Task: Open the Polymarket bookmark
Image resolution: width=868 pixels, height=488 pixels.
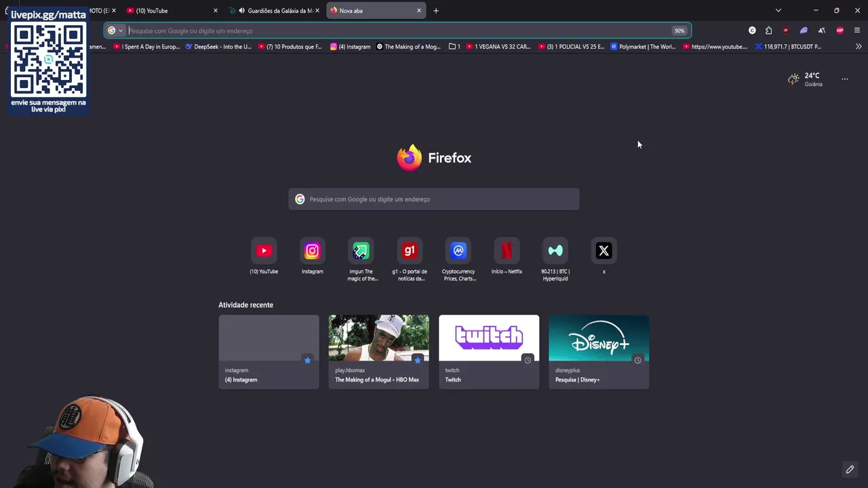Action: 644,47
